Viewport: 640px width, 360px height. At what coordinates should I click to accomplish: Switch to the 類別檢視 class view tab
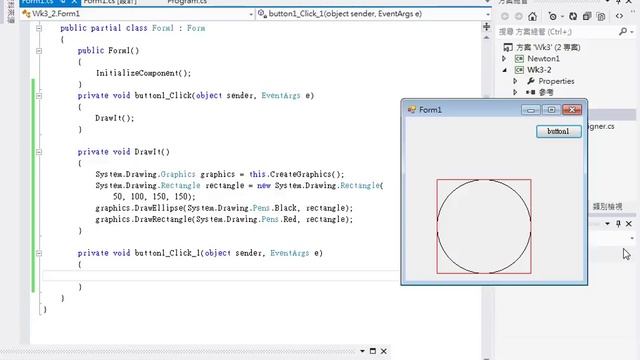(607, 207)
